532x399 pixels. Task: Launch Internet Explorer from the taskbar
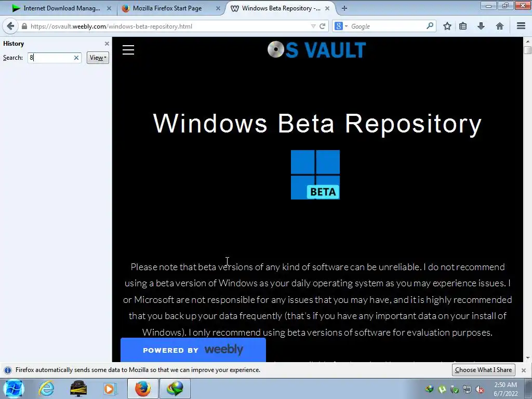(x=46, y=389)
